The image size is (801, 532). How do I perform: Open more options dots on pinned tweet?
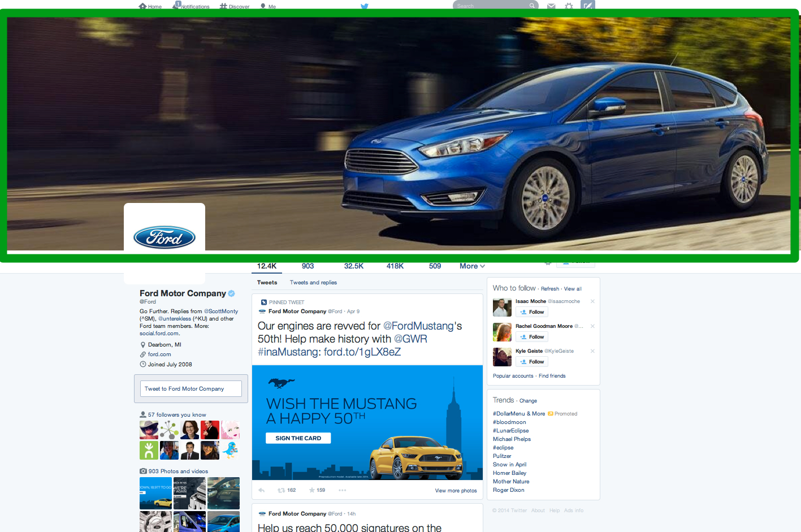(x=342, y=490)
